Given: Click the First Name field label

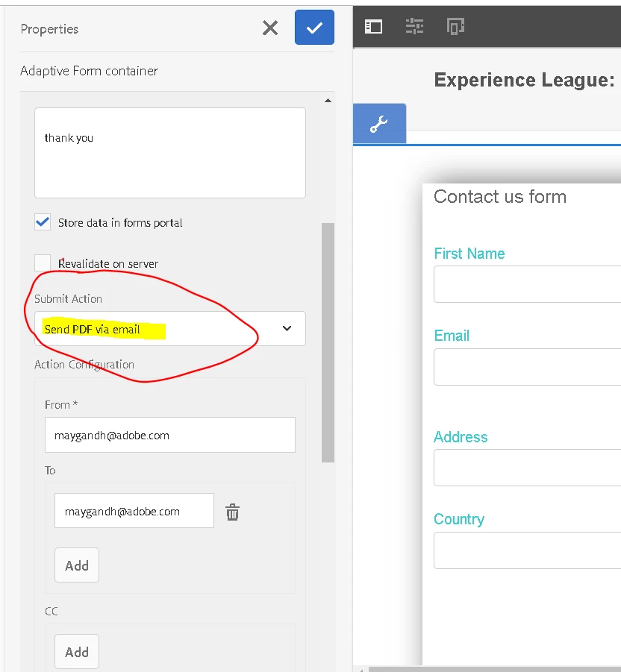Looking at the screenshot, I should pyautogui.click(x=469, y=254).
